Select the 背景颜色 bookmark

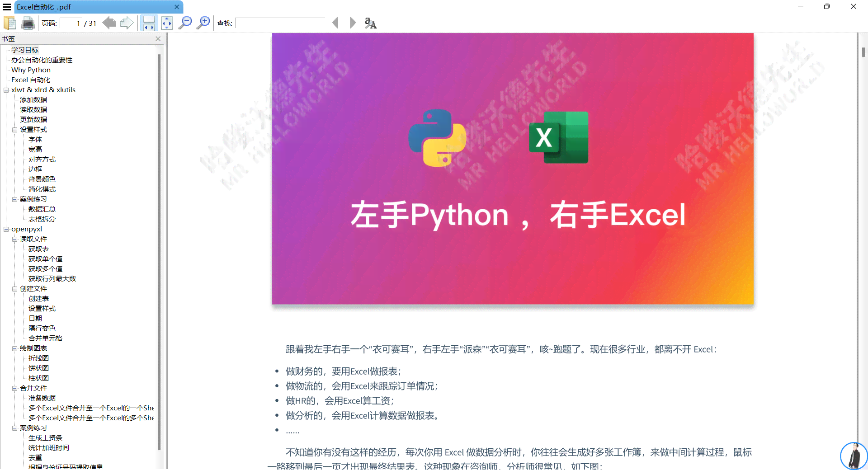tap(42, 179)
